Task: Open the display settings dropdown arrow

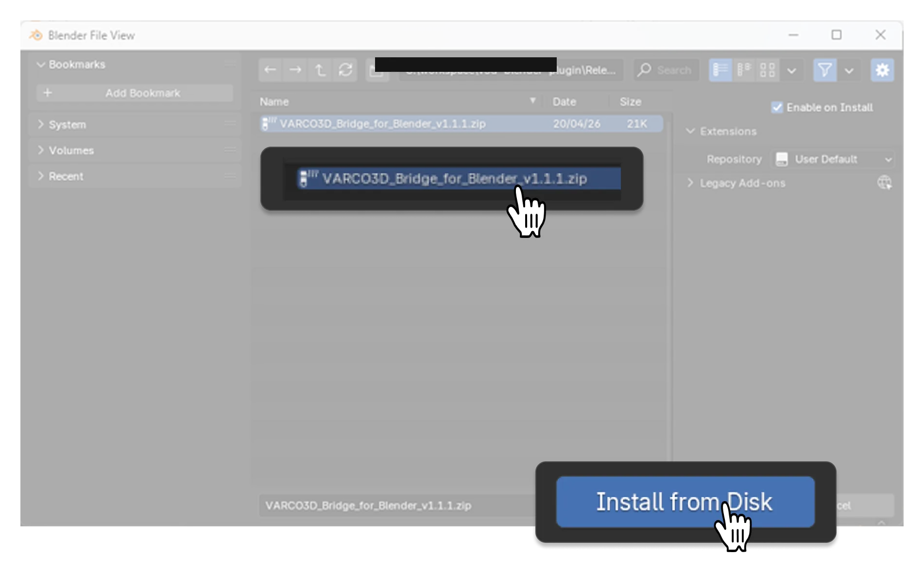Action: click(x=791, y=71)
